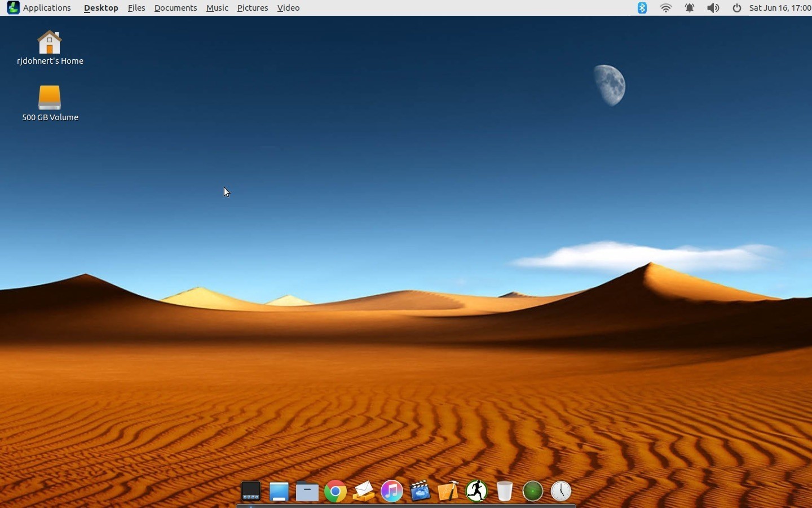Open the video editor with the clapperboard icon
The width and height of the screenshot is (812, 508).
tap(420, 491)
